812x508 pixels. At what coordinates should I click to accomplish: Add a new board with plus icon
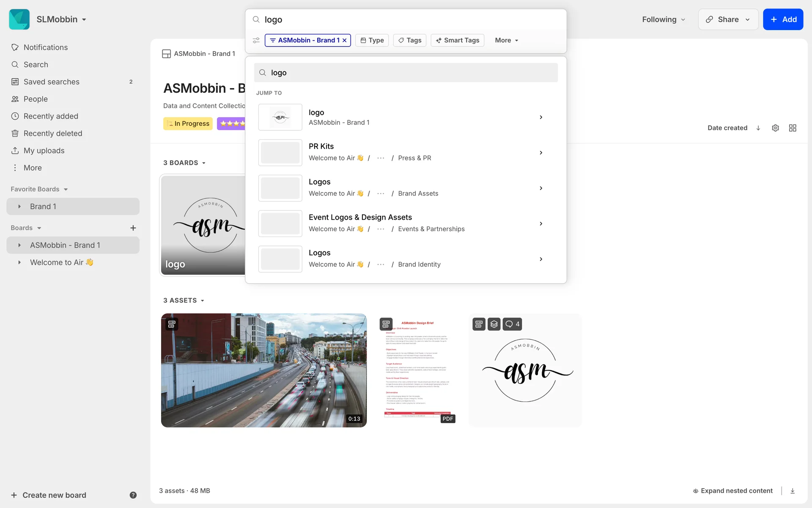133,228
